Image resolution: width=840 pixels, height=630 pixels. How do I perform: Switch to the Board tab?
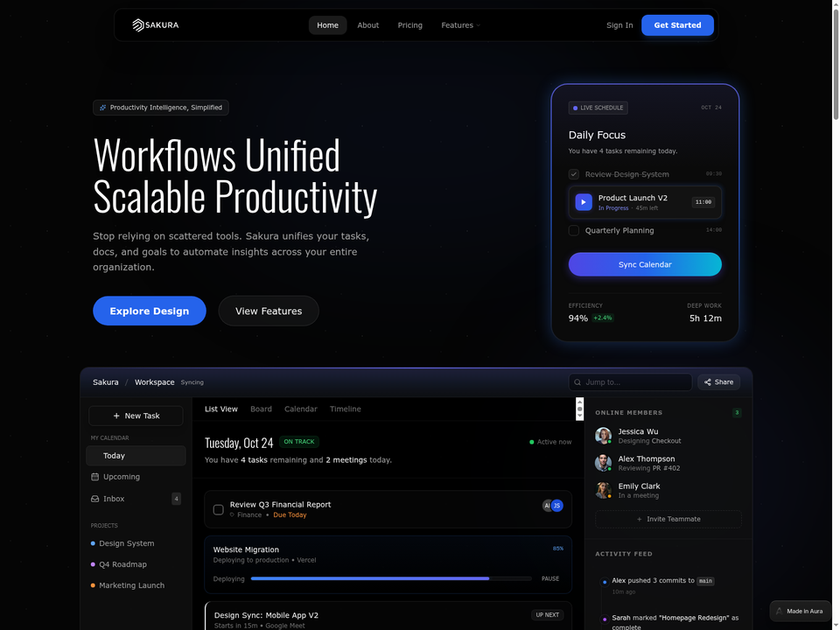pos(261,409)
